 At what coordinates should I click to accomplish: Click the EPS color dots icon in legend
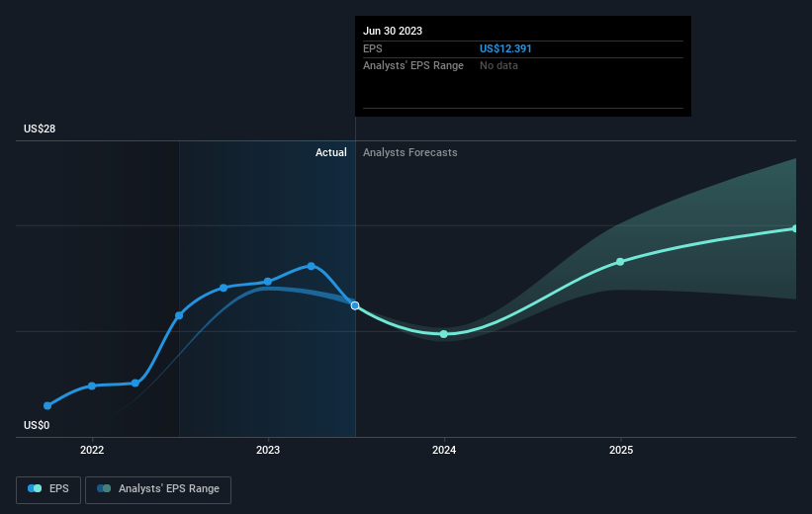point(35,488)
